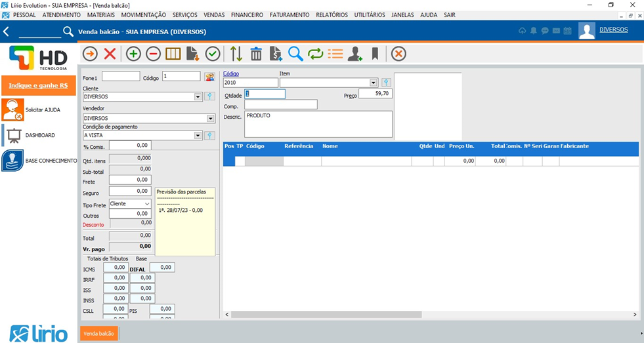Image resolution: width=644 pixels, height=343 pixels.
Task: Click the green plus add-item icon
Action: coord(133,54)
